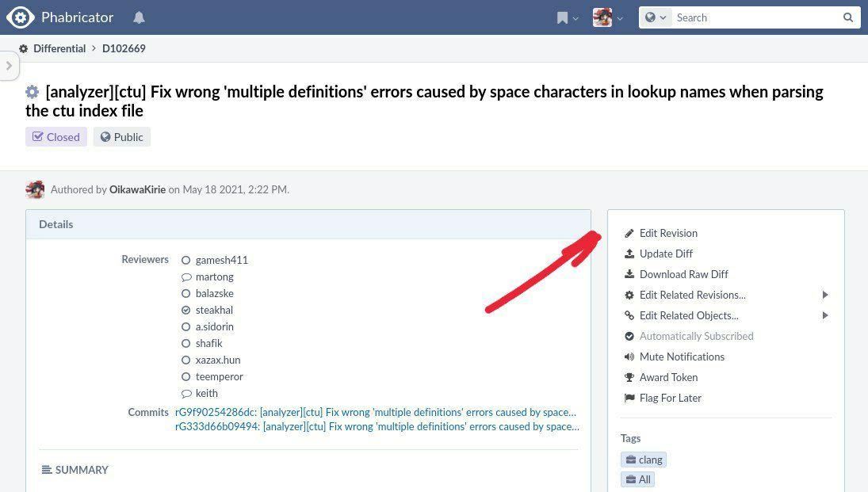
Task: Open reviewer keith's profile
Action: pos(206,393)
